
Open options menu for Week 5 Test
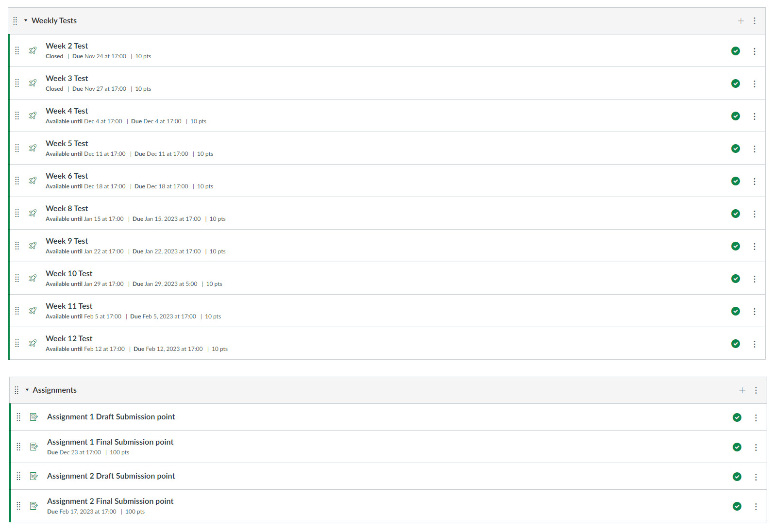755,149
